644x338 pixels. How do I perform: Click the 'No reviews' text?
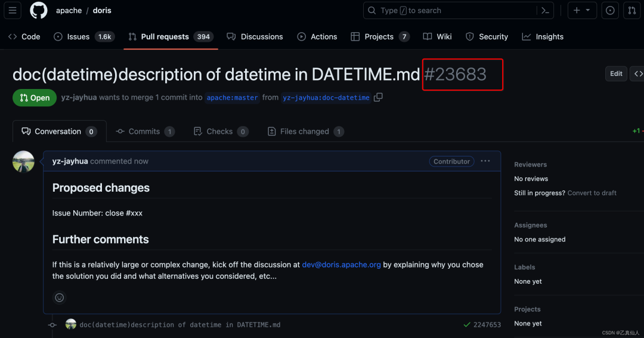[531, 179]
